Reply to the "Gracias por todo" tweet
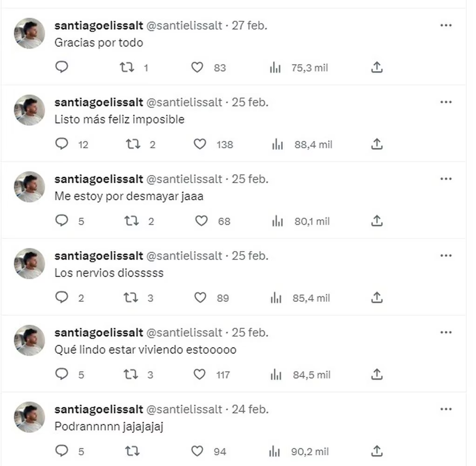 click(x=61, y=67)
